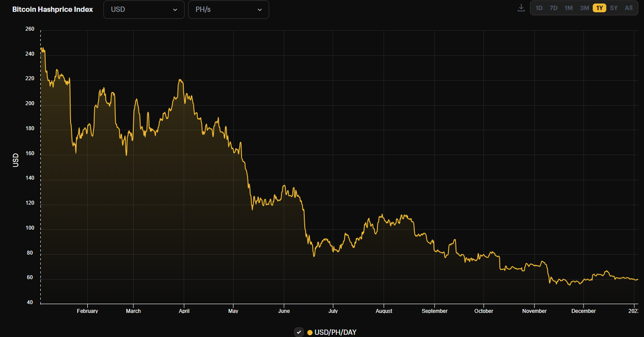Click the 220 y-axis value

30,79
